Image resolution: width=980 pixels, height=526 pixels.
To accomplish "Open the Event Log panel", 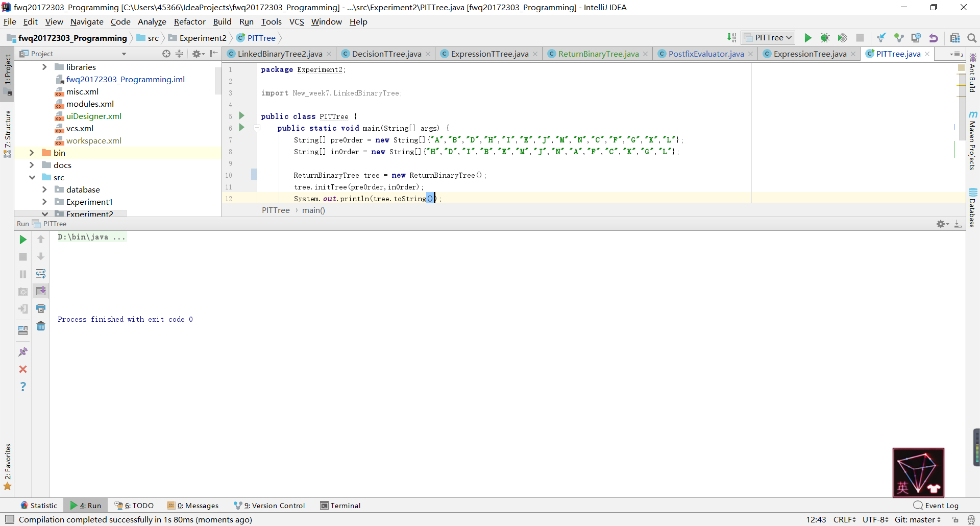I will click(936, 506).
